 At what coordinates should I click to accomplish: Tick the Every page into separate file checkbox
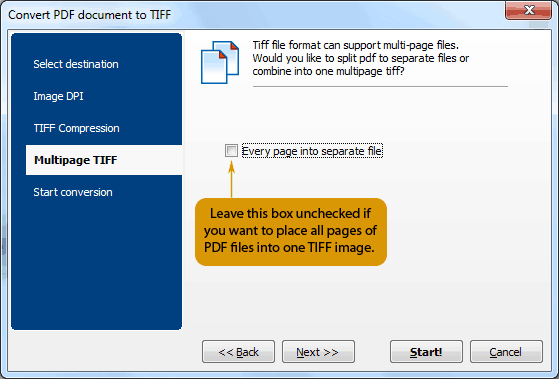[x=231, y=151]
